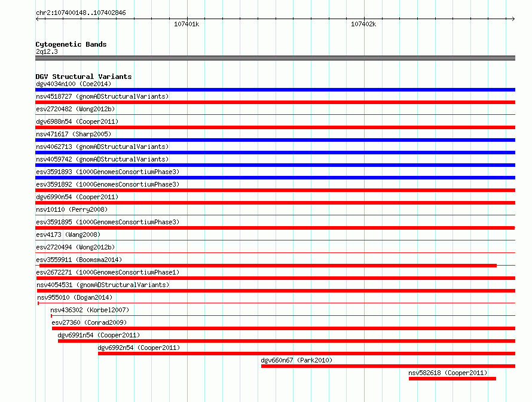The width and height of the screenshot is (532, 402).
Task: Click esv3591893 (1000GenomesConsortiumPhase3) label
Action: click(108, 172)
